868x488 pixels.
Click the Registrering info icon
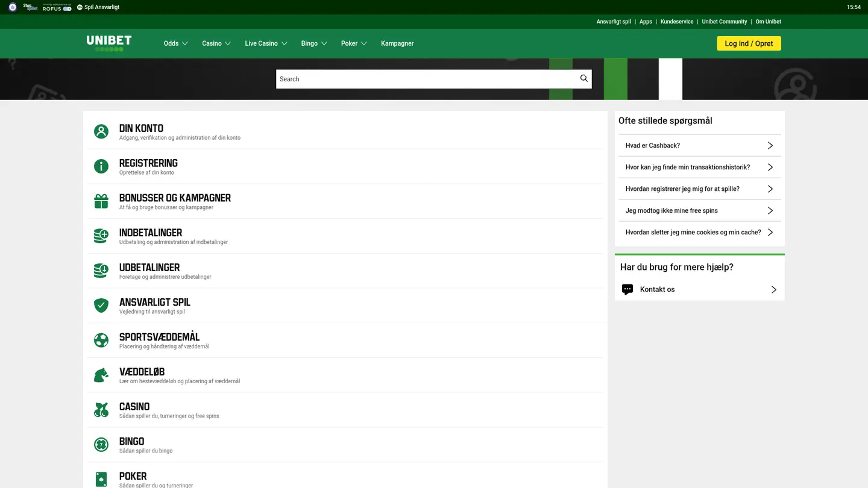pos(101,166)
